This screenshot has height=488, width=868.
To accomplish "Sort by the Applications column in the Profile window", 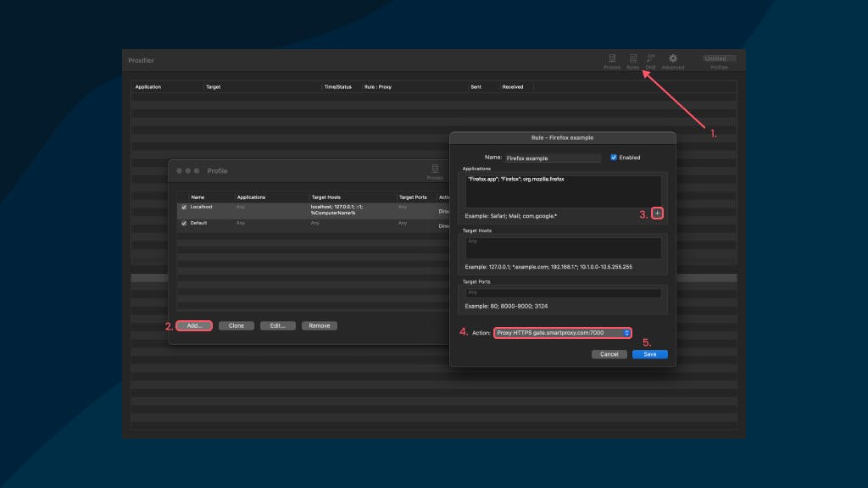I will (251, 197).
